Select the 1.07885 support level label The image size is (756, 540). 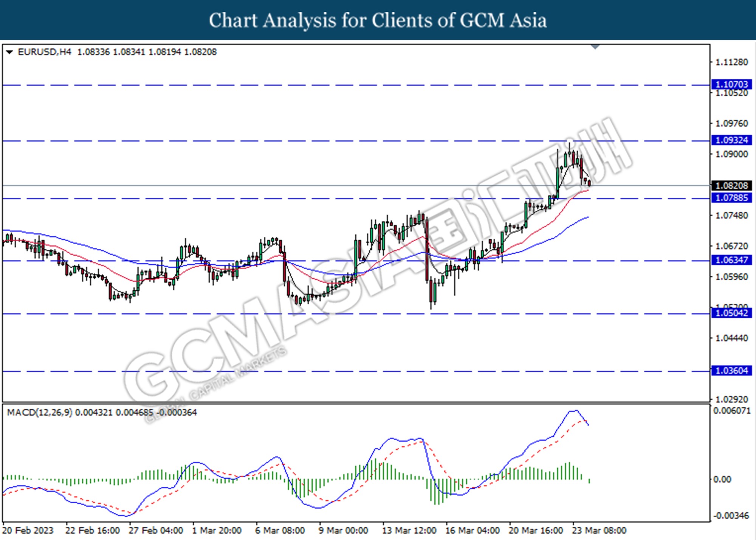click(732, 198)
